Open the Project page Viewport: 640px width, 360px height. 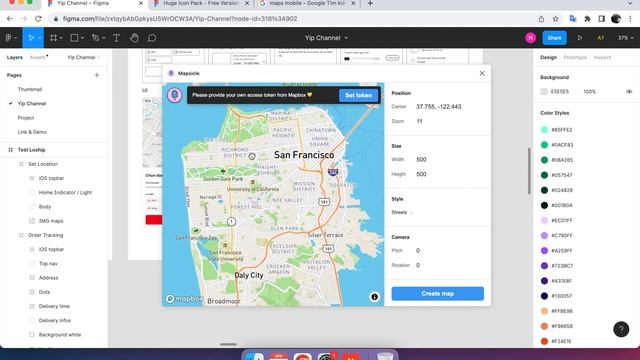click(26, 118)
